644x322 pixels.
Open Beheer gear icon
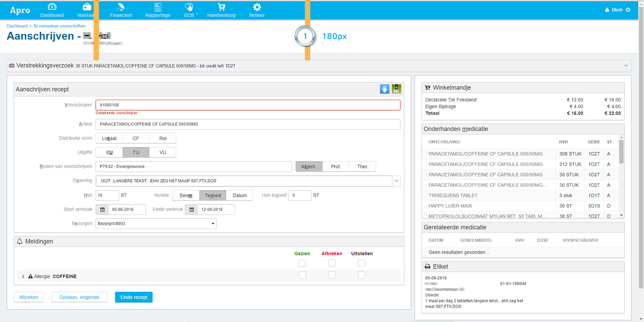pyautogui.click(x=257, y=7)
